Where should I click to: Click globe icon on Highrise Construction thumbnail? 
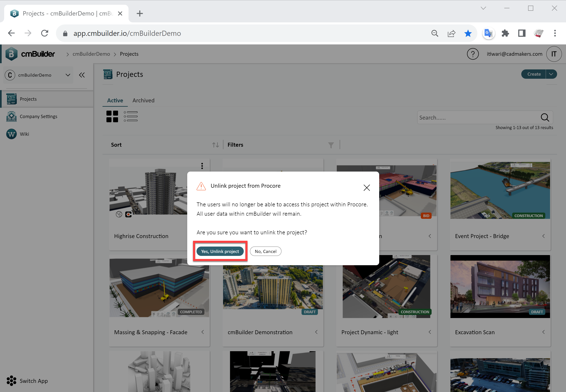pyautogui.click(x=119, y=214)
